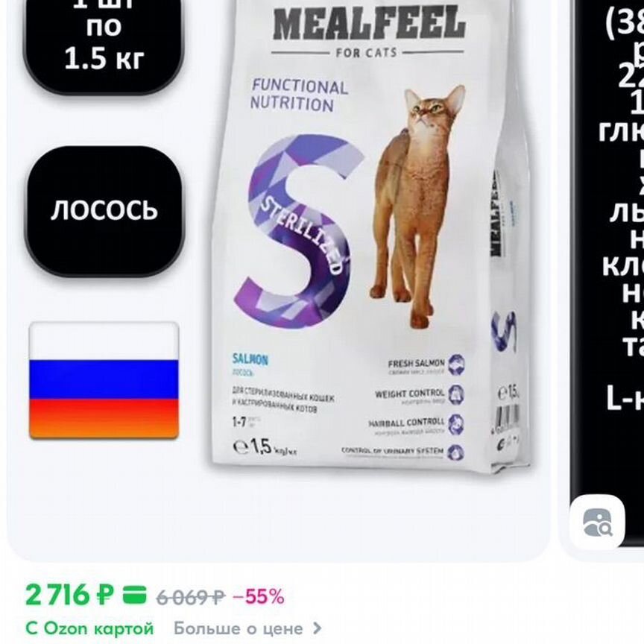This screenshot has width=644, height=644.
Task: Click the green Ozon card icon
Action: (x=135, y=595)
